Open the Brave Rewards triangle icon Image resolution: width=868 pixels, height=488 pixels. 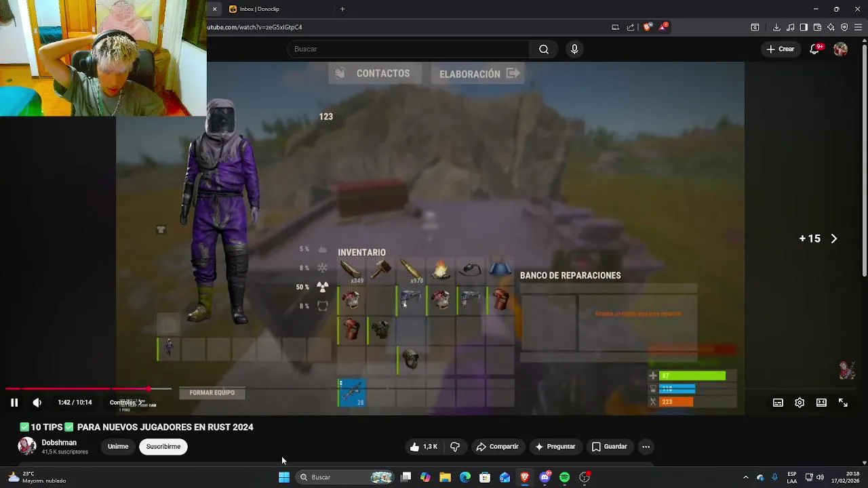663,27
